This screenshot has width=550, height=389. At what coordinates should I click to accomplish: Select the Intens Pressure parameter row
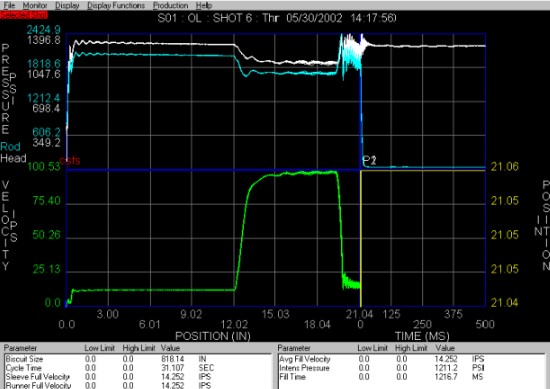(x=411, y=368)
